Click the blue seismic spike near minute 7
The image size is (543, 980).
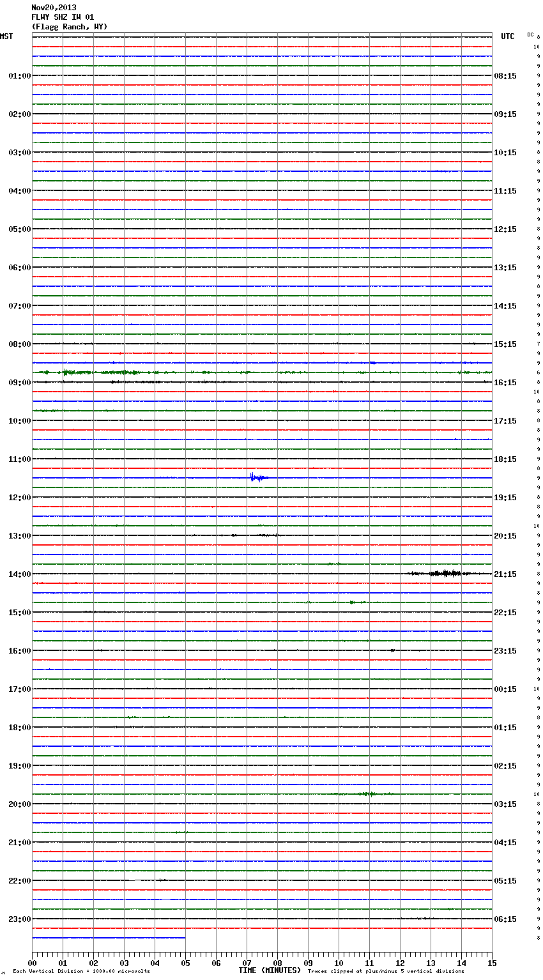click(254, 477)
